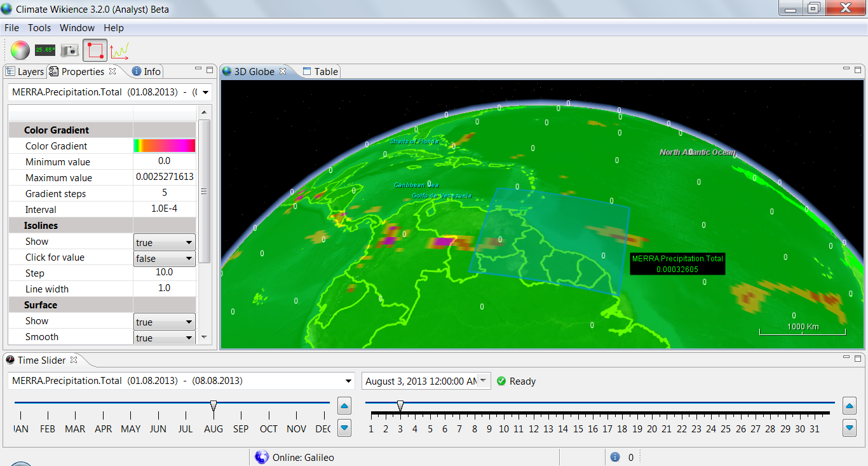Open the File menu

[x=11, y=28]
